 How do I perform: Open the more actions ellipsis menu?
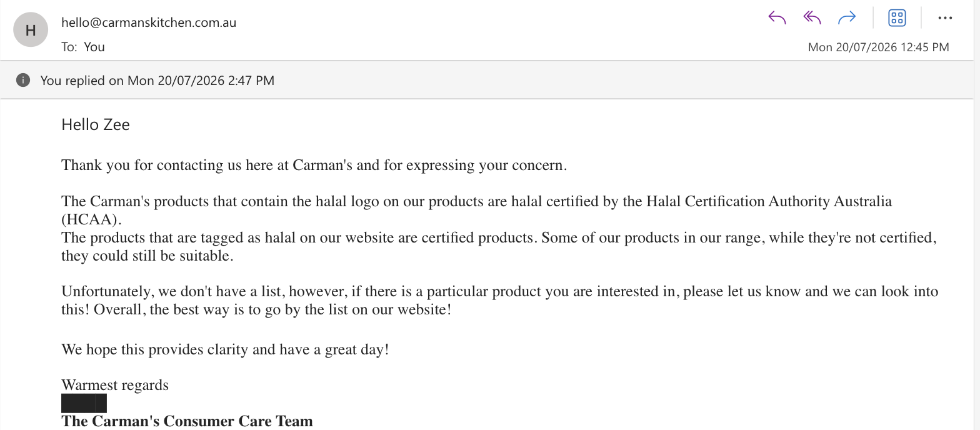(945, 18)
